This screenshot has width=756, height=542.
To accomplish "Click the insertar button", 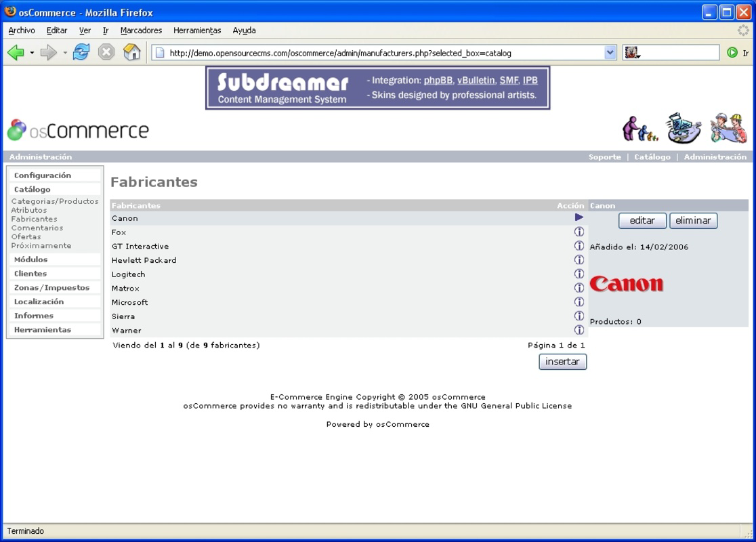I will 562,362.
